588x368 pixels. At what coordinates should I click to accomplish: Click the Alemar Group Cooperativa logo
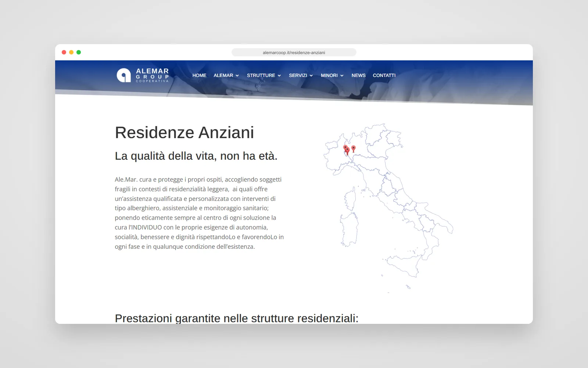coord(143,75)
